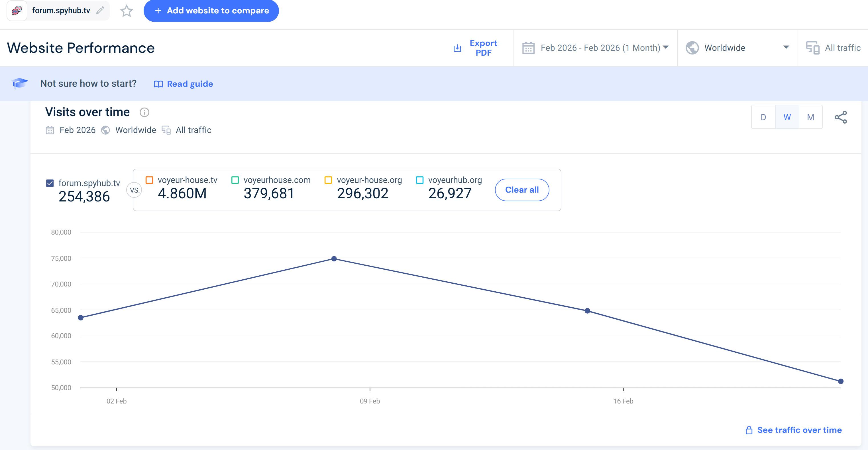This screenshot has width=868, height=450.
Task: Uncheck the forum.spyhub.tv series checkbox
Action: tap(50, 183)
